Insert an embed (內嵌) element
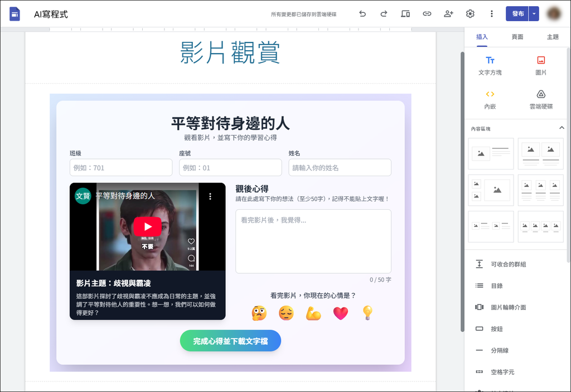Viewport: 571px width, 392px height. (x=490, y=99)
